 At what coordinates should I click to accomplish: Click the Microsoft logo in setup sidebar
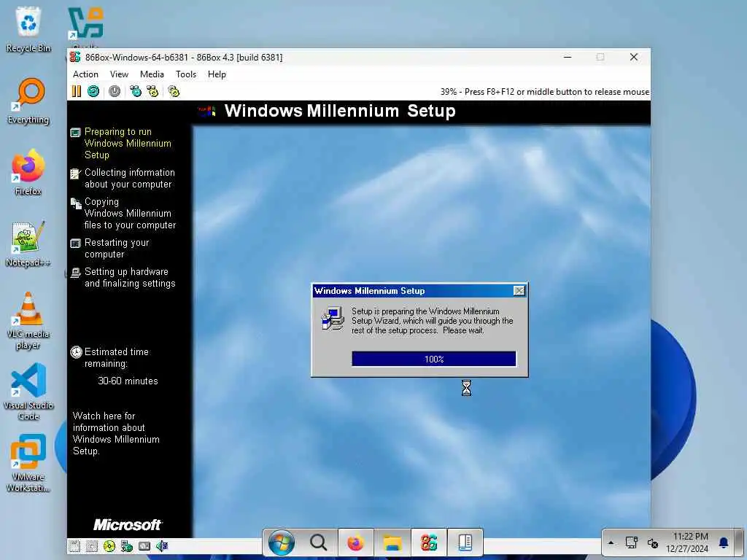click(x=127, y=525)
